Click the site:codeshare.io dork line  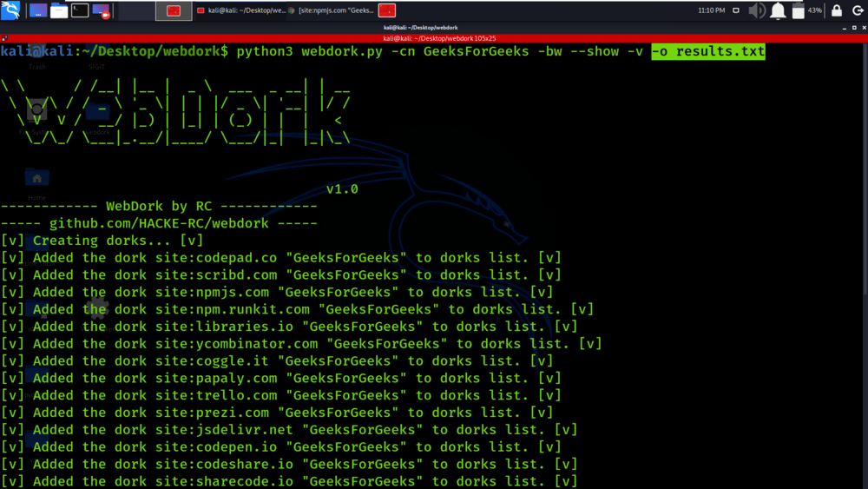pyautogui.click(x=289, y=464)
